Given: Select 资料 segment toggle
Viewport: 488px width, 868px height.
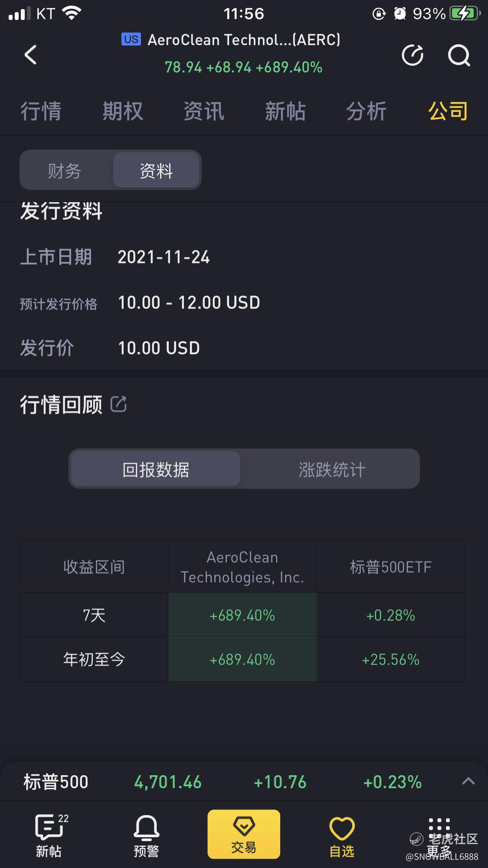Looking at the screenshot, I should pyautogui.click(x=156, y=170).
